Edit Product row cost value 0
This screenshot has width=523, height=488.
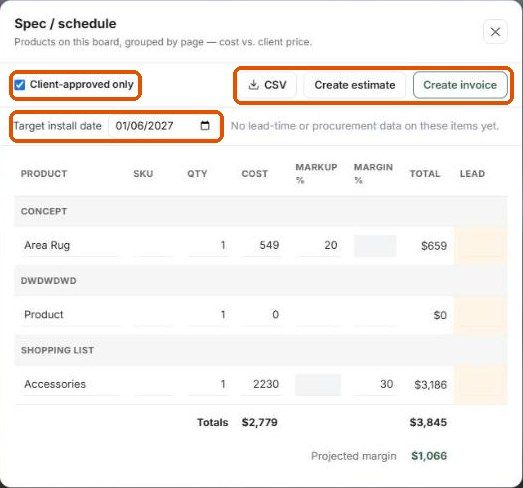(x=262, y=315)
